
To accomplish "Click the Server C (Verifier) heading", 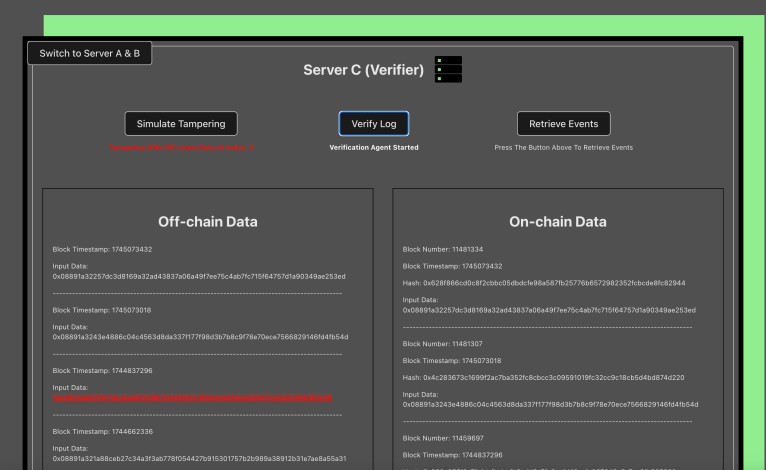I will coord(364,70).
